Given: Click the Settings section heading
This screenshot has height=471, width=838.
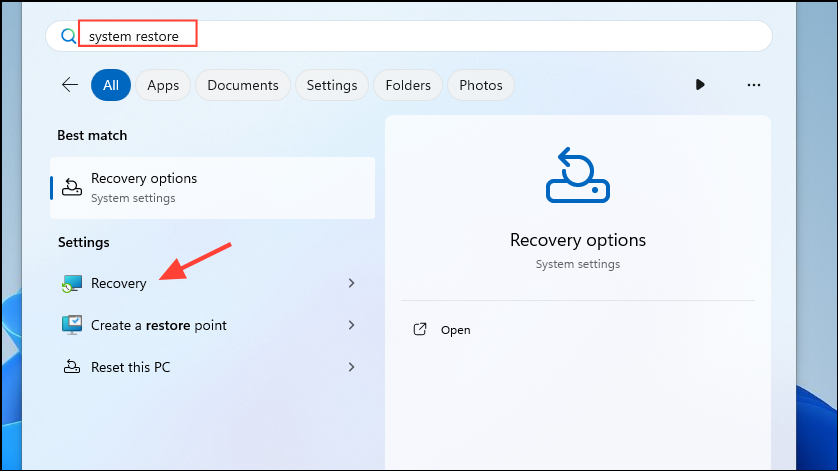Looking at the screenshot, I should tap(83, 242).
